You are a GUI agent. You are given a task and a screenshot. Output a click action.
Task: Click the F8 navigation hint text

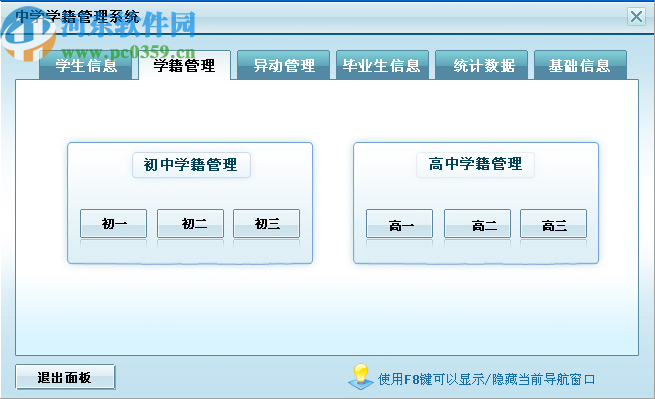486,379
